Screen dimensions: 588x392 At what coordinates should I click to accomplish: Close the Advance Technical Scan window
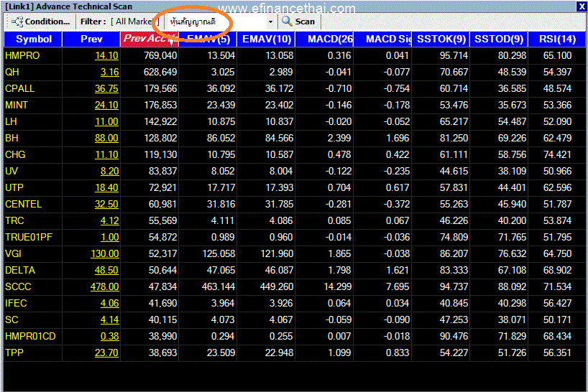[582, 6]
